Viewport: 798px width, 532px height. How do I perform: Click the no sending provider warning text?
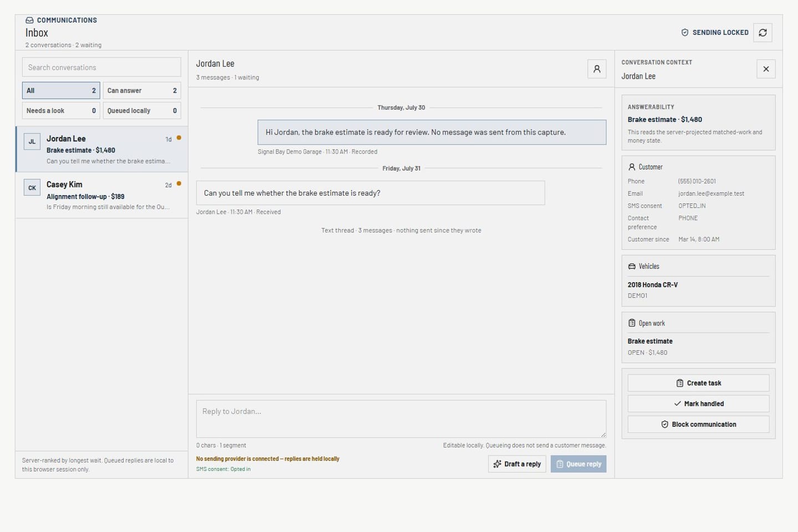click(x=268, y=459)
